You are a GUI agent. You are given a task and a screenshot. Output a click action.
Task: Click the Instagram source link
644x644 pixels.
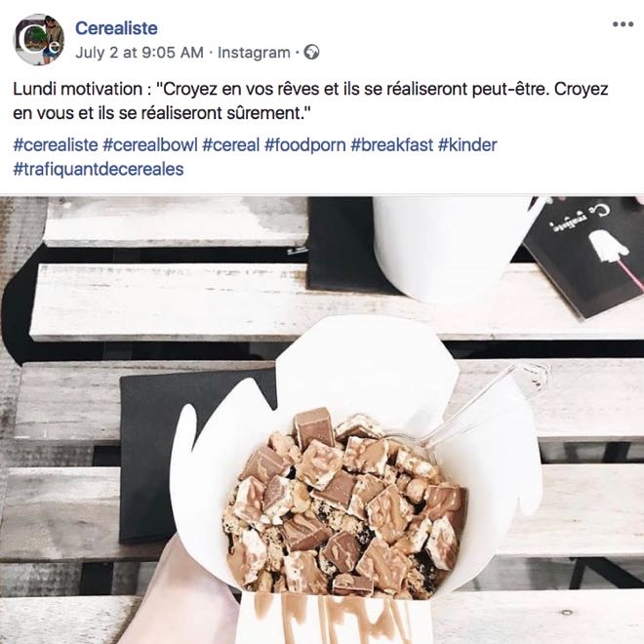254,53
